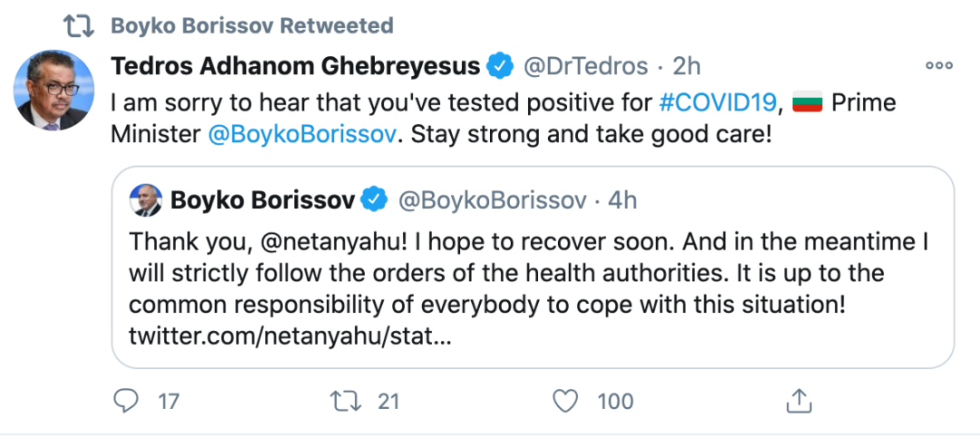Open the three-dot more options menu

pos(939,65)
